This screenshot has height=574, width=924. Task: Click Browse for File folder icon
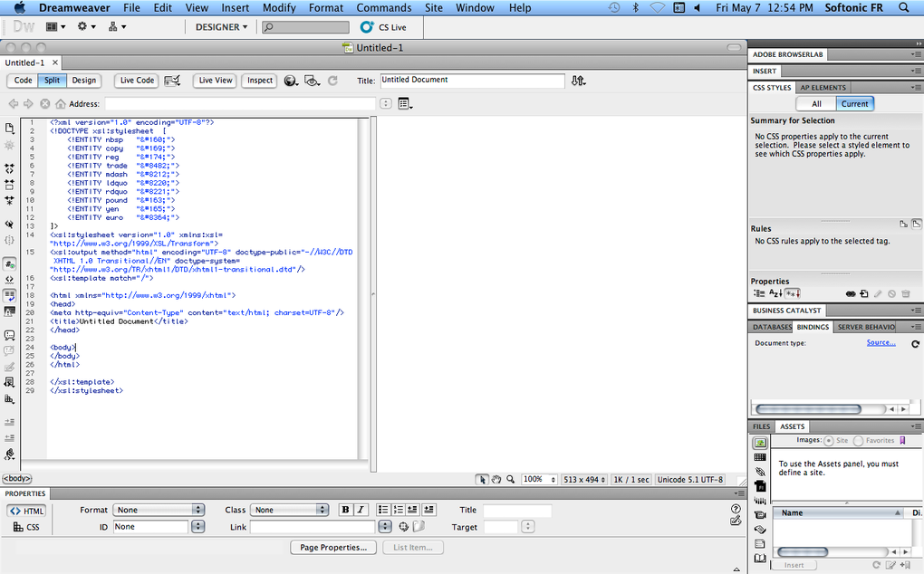tap(419, 526)
